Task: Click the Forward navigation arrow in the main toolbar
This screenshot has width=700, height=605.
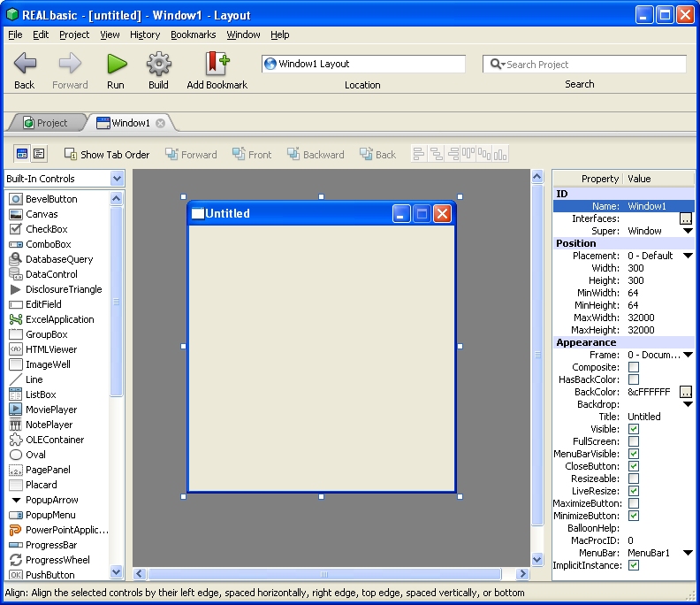Action: pyautogui.click(x=70, y=64)
